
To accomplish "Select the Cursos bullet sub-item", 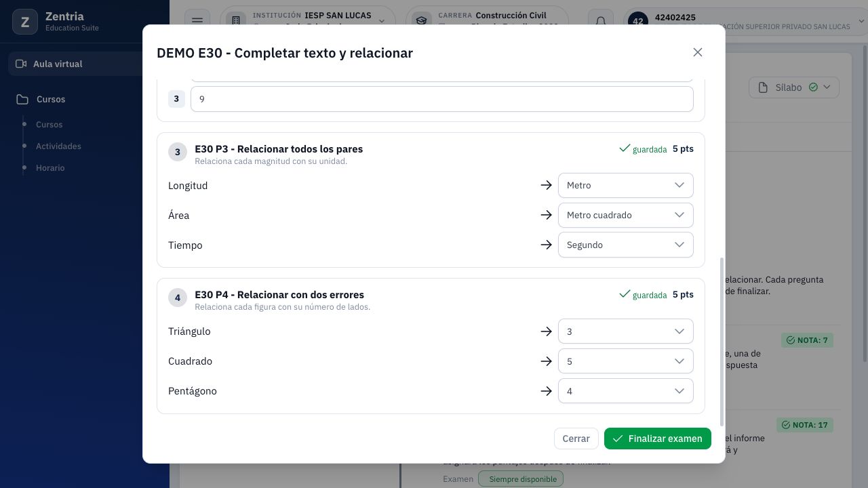I will (50, 125).
